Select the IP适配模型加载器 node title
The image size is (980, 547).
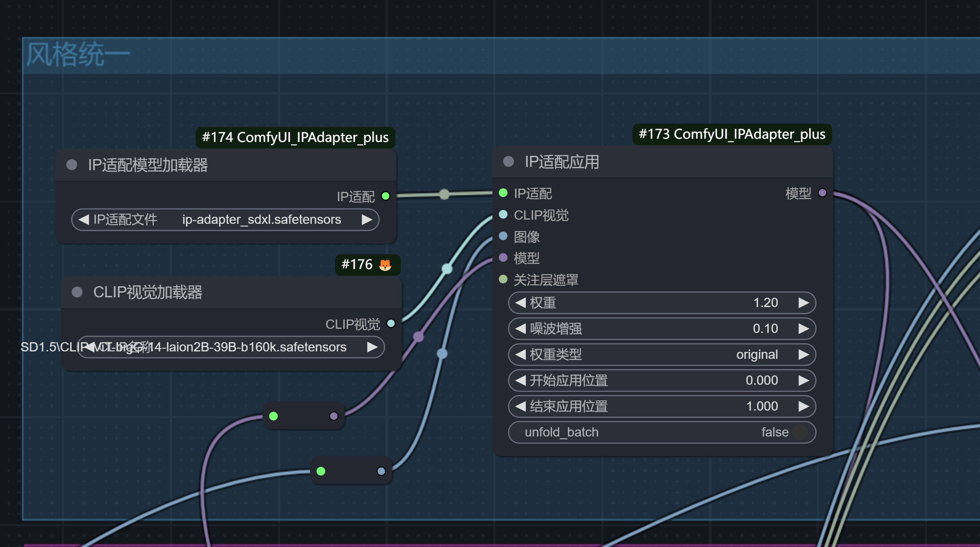pyautogui.click(x=148, y=165)
